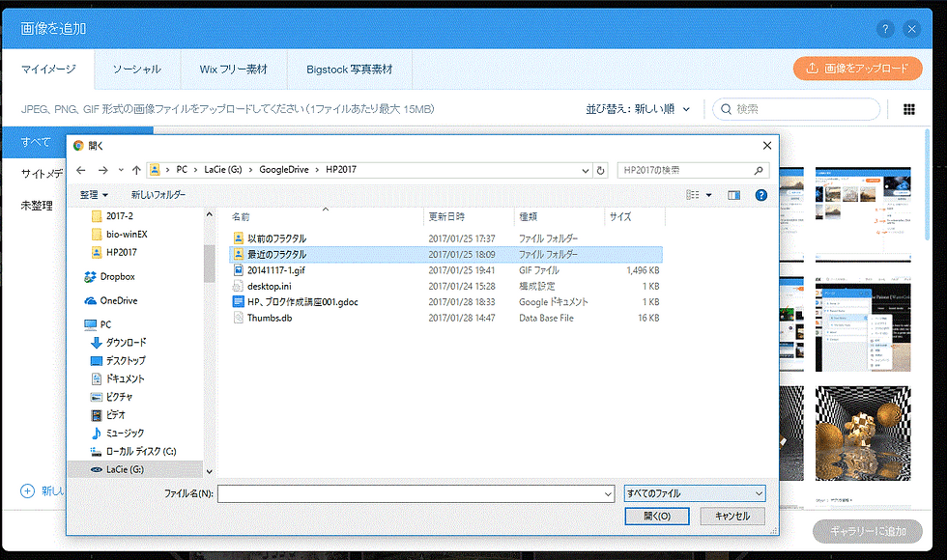Select 未整理 category in Wix sidebar
This screenshot has height=560, width=947.
click(x=37, y=206)
